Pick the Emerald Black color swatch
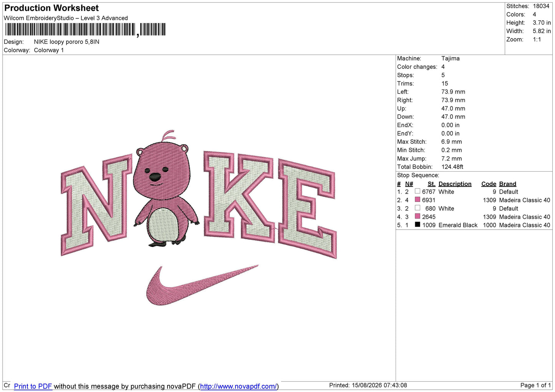 417,225
